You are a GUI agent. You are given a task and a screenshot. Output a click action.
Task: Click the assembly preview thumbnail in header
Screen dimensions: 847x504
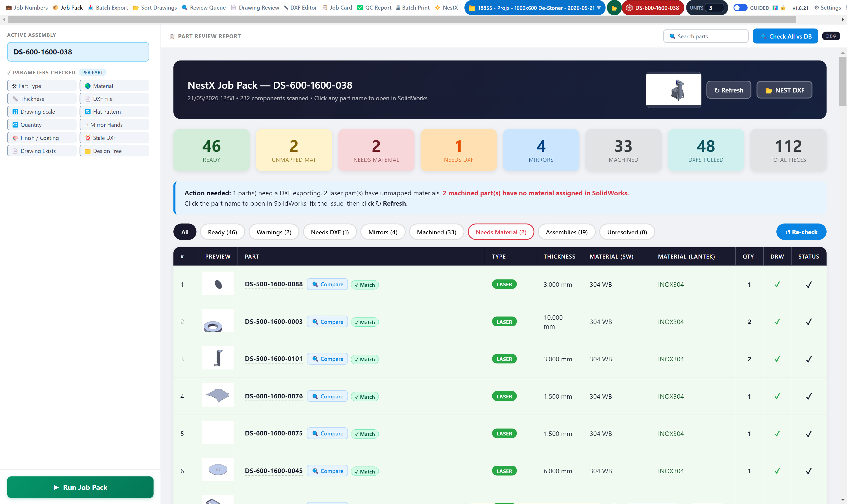[x=673, y=90]
